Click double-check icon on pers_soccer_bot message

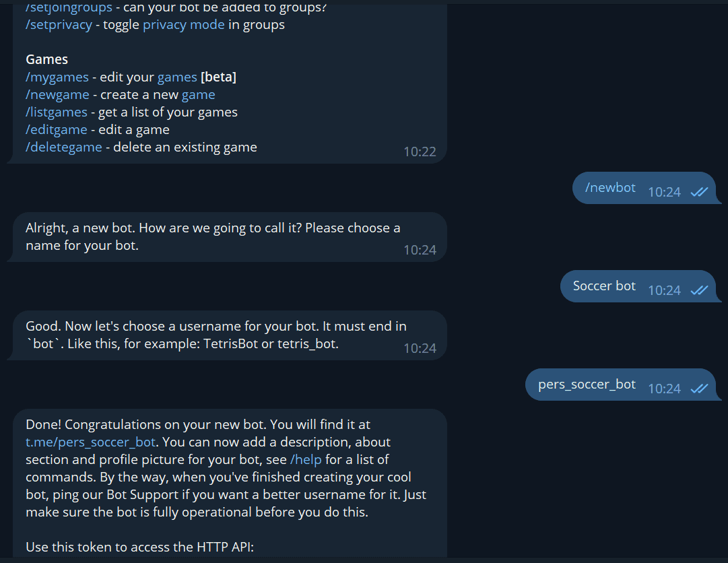(699, 389)
